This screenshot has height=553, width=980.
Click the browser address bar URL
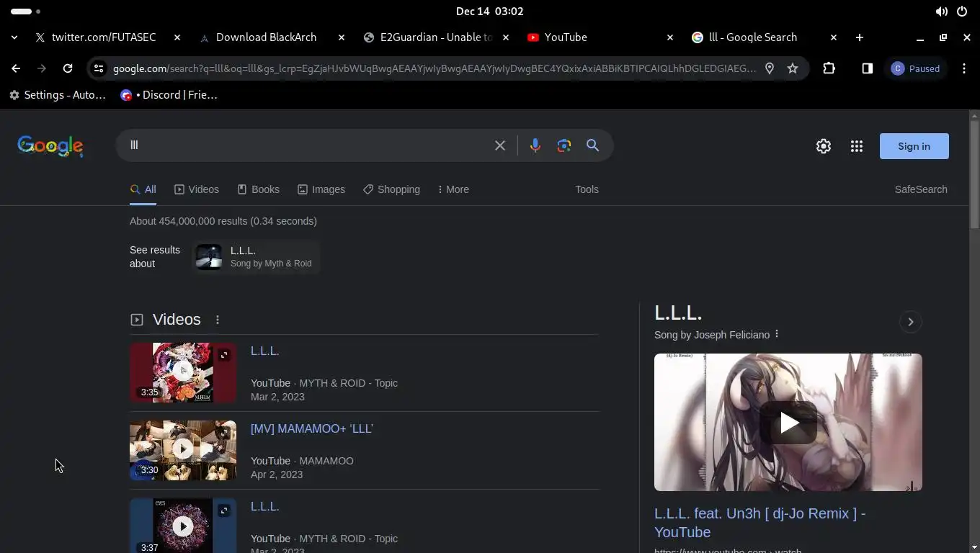pyautogui.click(x=435, y=68)
